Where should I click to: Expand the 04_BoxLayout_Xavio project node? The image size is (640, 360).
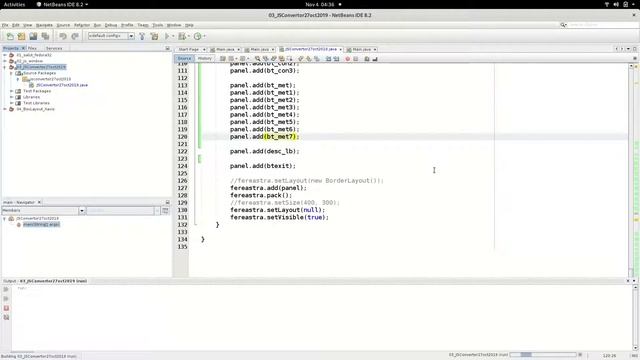click(5, 109)
